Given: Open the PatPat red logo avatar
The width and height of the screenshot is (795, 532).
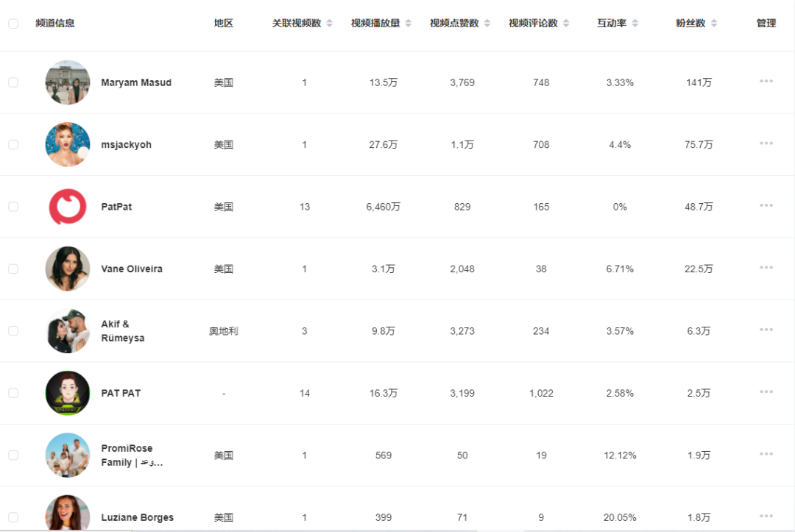Looking at the screenshot, I should [x=68, y=207].
